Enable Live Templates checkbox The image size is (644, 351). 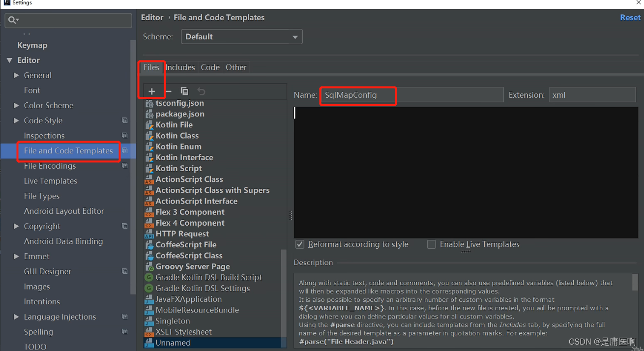(431, 244)
